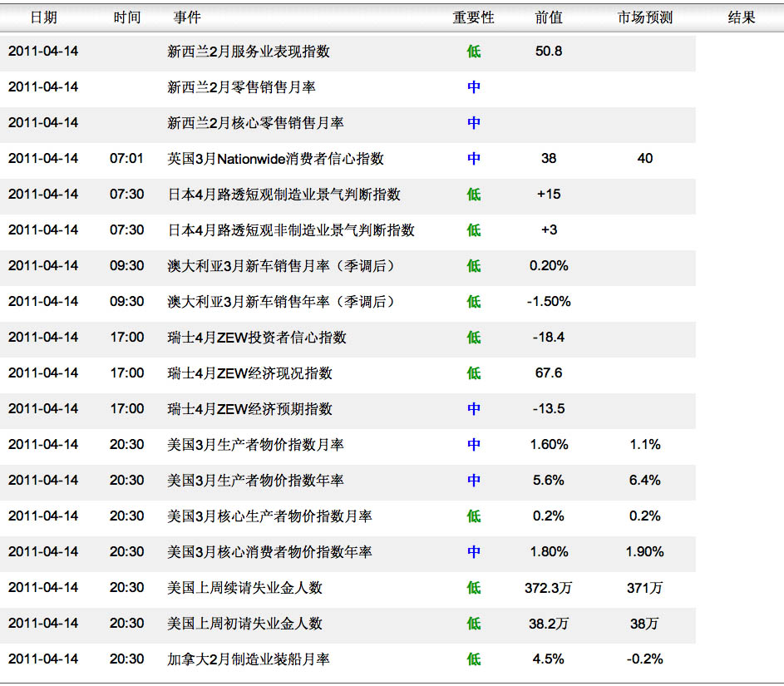Click market forecast 1.1%
Image resolution: width=784 pixels, height=686 pixels.
[x=645, y=445]
